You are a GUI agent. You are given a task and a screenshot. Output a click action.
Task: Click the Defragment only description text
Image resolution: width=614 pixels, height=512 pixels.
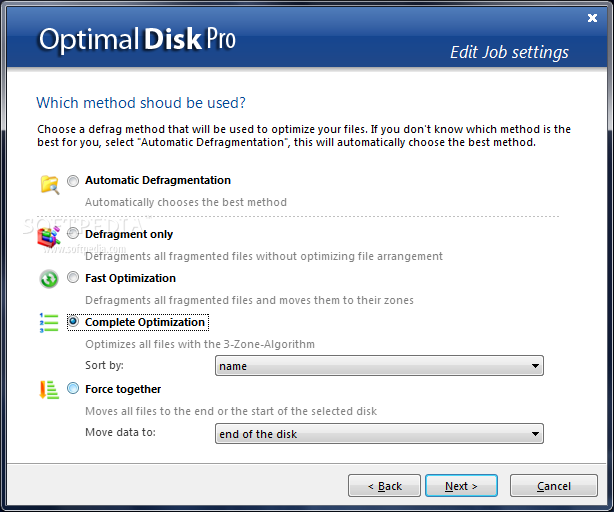(x=264, y=256)
